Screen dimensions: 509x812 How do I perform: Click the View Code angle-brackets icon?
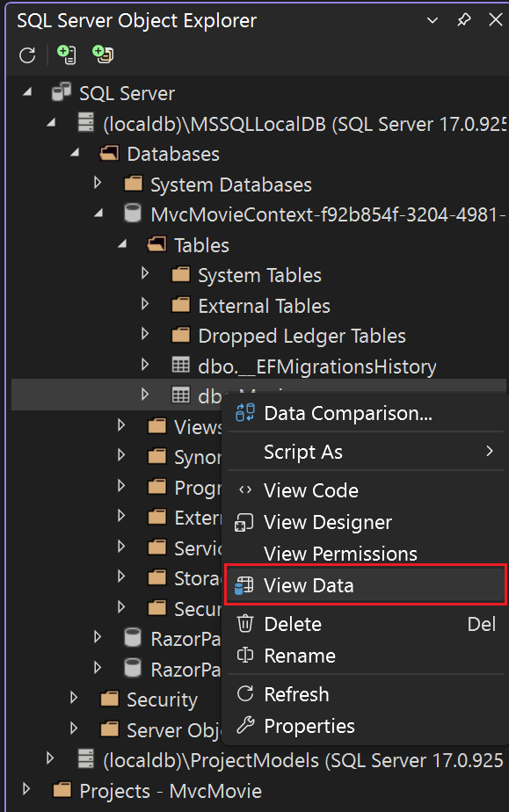point(245,489)
